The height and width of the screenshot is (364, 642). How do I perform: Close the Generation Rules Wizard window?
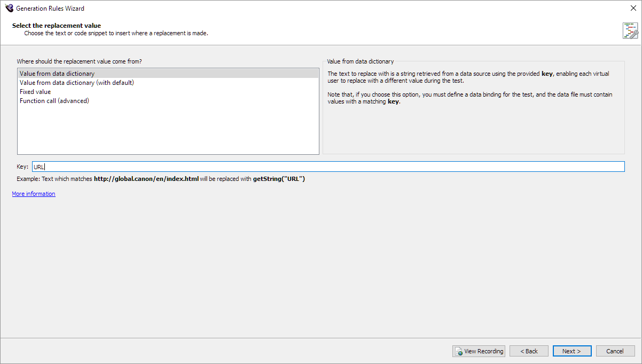633,8
